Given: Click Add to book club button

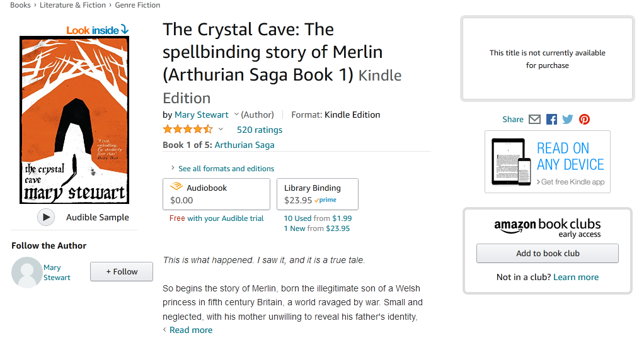Looking at the screenshot, I should point(547,253).
